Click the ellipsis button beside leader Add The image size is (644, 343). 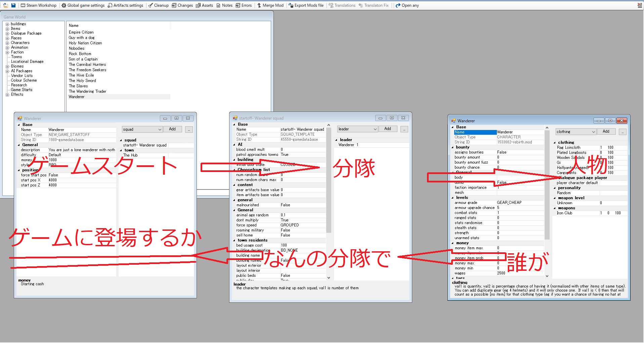(404, 129)
